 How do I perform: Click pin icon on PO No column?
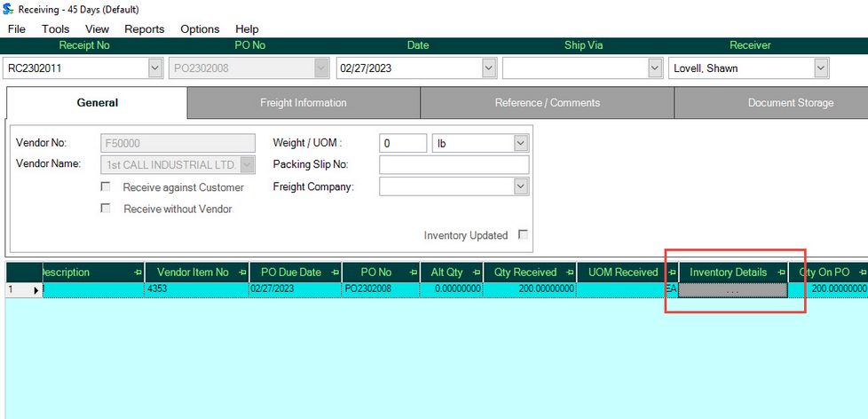(411, 273)
